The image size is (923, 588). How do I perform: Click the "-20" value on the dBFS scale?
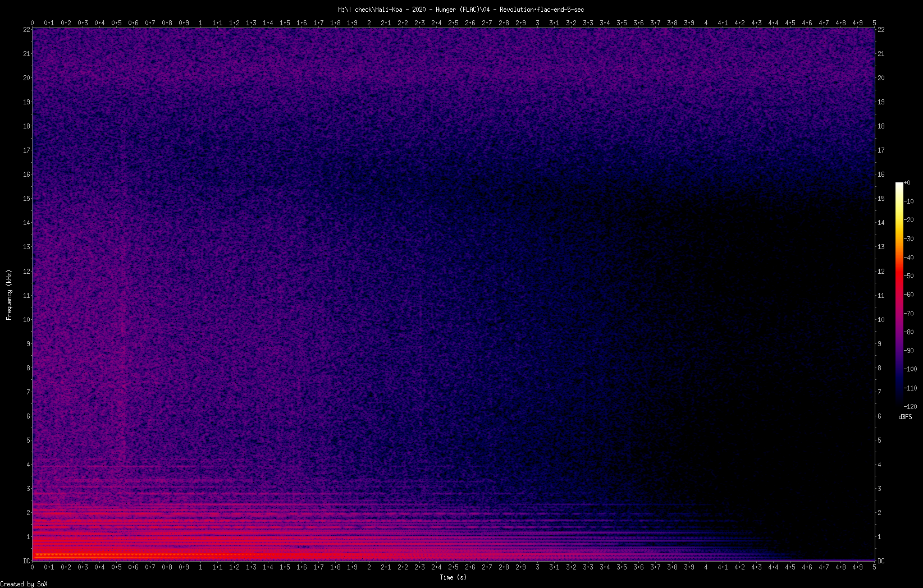(x=909, y=220)
